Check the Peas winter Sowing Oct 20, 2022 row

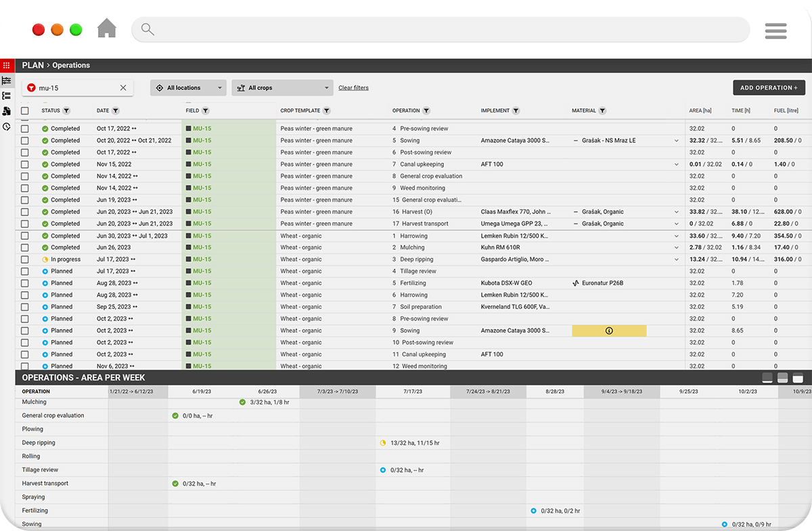tap(25, 141)
